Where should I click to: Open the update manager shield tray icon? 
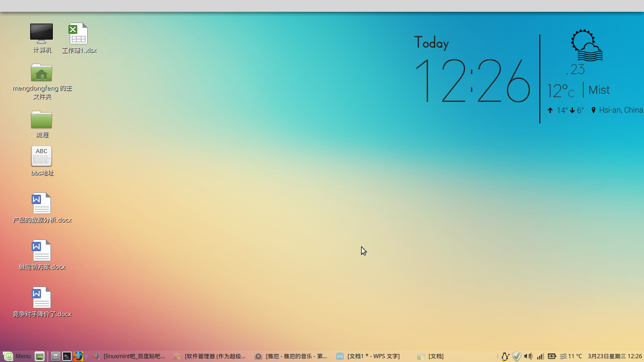517,356
